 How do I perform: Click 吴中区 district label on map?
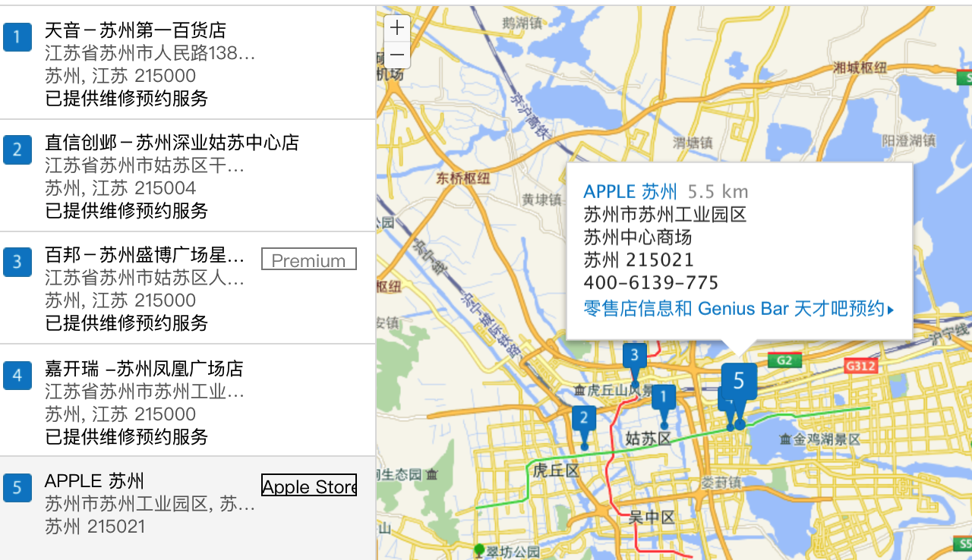point(652,518)
